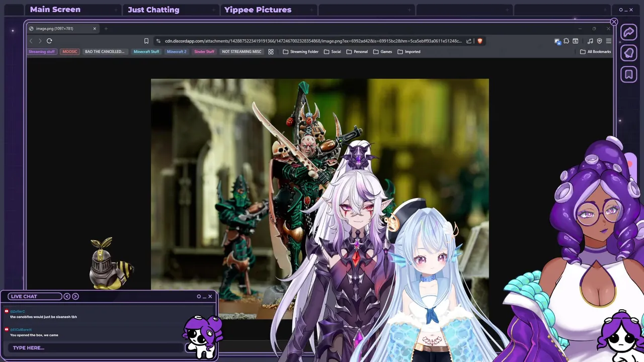
Task: Click the bookmark icon on the overlay sidebar
Action: pos(629,74)
